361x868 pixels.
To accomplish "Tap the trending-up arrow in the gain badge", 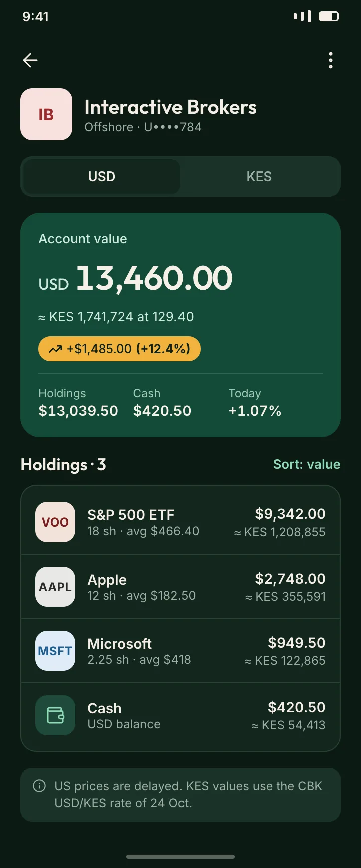I will point(55,349).
